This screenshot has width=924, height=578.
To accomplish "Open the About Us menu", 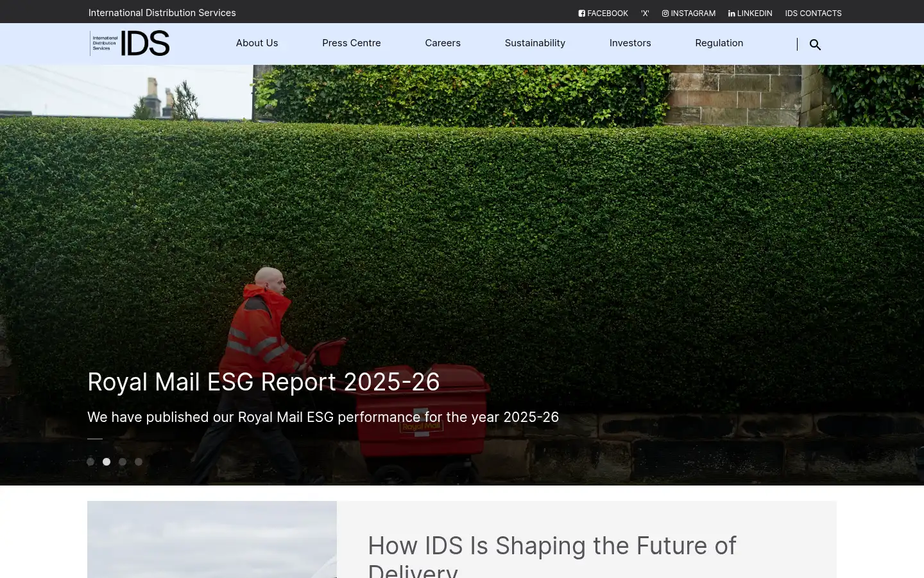I will (257, 43).
